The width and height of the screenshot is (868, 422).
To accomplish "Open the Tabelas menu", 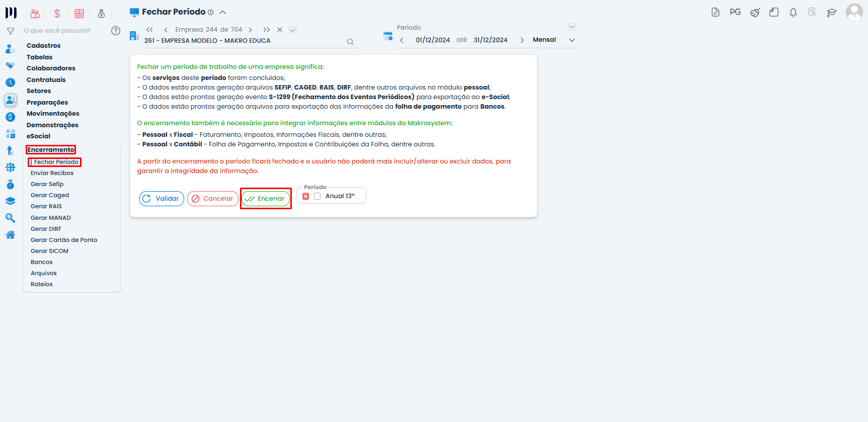I will (x=39, y=57).
